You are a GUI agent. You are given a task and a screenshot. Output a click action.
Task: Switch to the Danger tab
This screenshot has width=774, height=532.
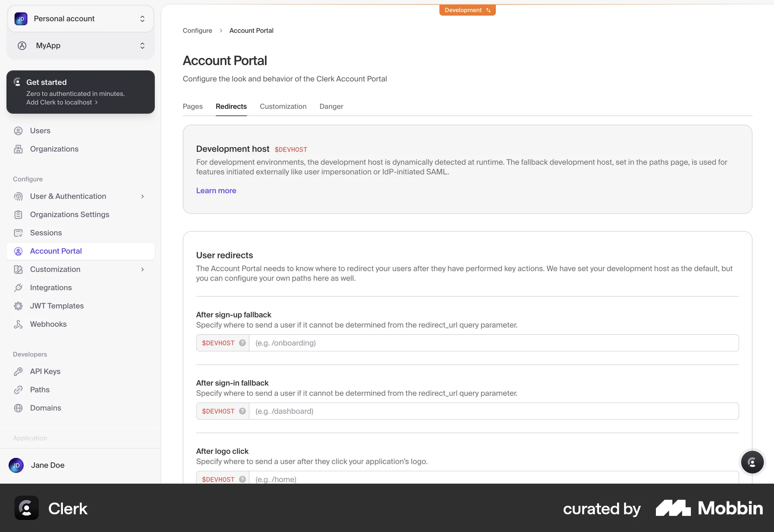coord(331,106)
